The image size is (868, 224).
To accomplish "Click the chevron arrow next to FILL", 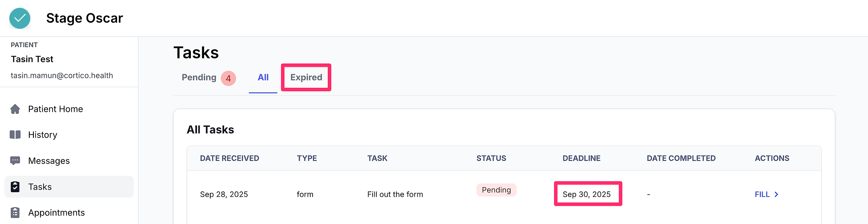I will (776, 195).
